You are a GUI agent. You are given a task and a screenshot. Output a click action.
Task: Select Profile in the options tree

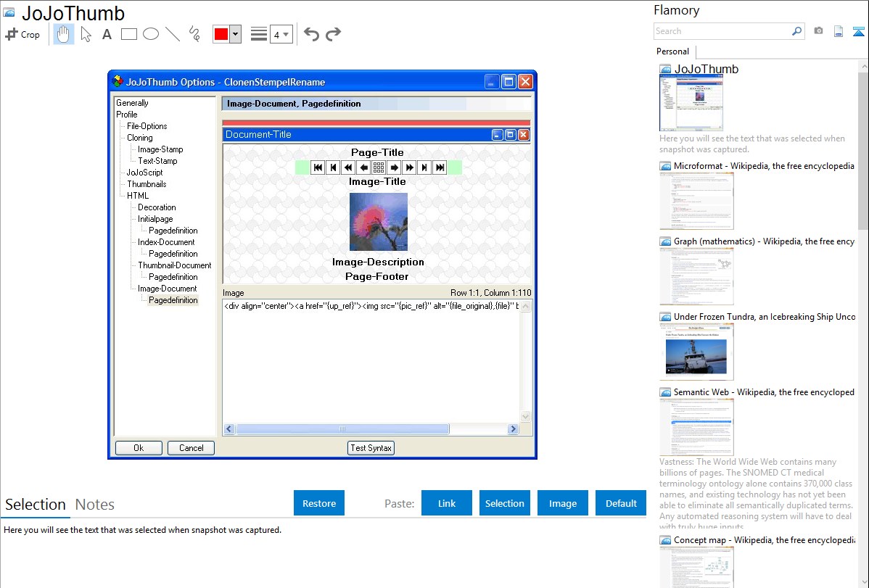tap(126, 114)
